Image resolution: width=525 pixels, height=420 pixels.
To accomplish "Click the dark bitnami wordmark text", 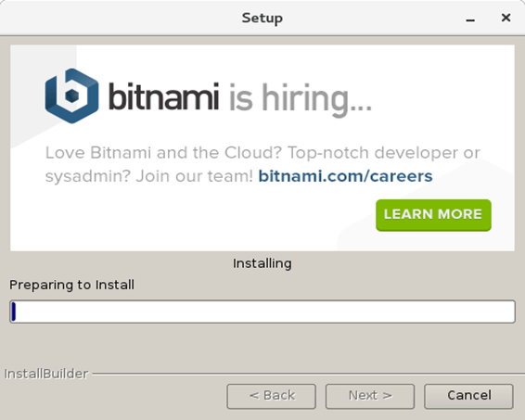I will [164, 96].
